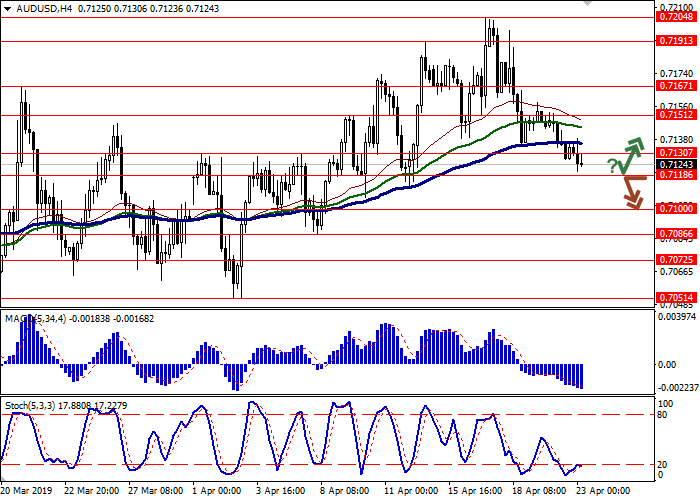The height and width of the screenshot is (500, 700).
Task: Select the 0.71186 support price label
Action: click(675, 175)
